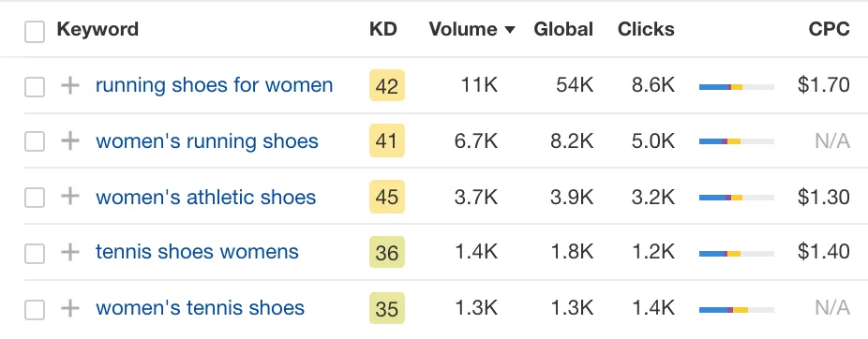Click plus icon beside women's tennis shoes
Viewport: 868px width, 339px height.
(x=69, y=308)
